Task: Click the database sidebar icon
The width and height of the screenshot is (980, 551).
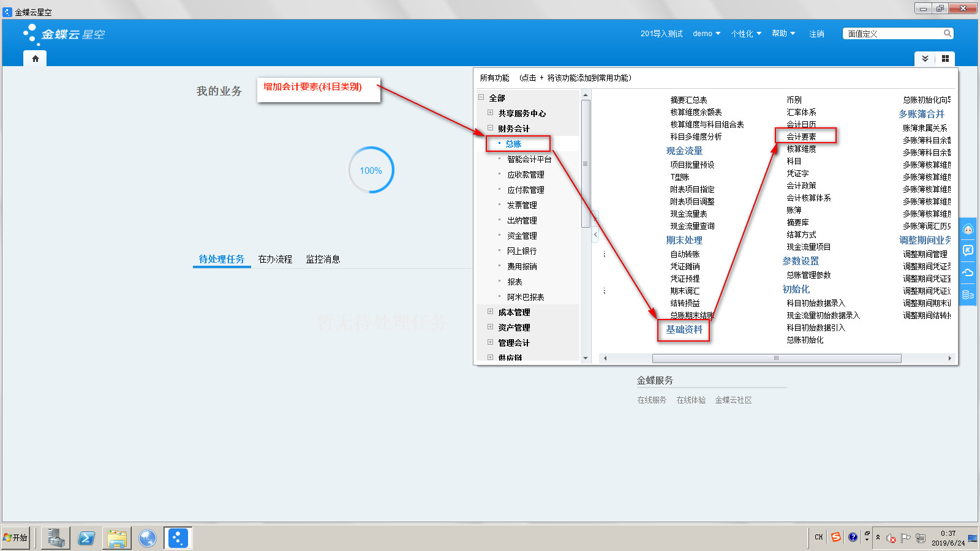Action: point(968,294)
